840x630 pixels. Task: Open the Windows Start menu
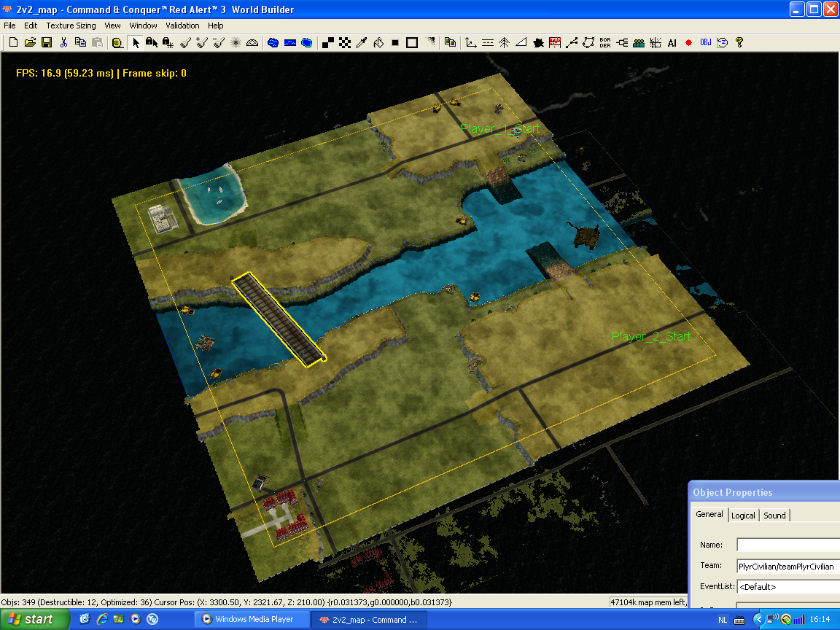[x=35, y=619]
